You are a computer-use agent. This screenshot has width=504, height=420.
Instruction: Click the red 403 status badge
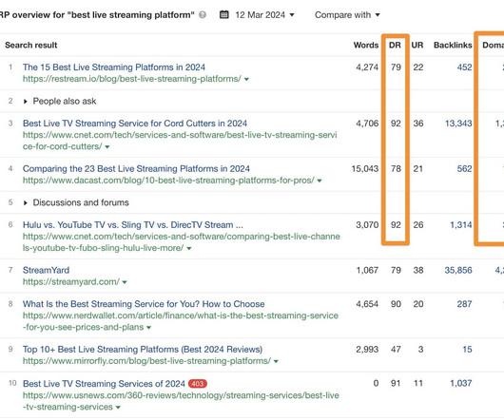coord(198,383)
